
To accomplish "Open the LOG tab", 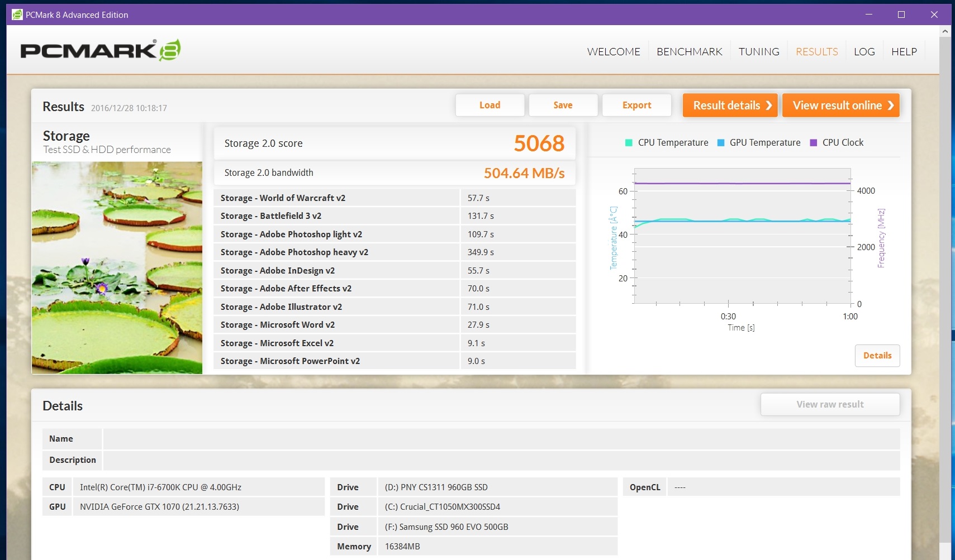I will pos(864,51).
